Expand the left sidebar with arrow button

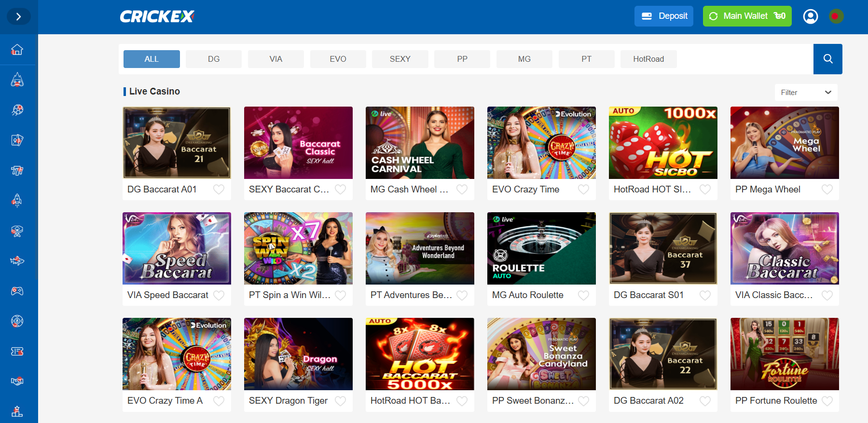[x=18, y=17]
